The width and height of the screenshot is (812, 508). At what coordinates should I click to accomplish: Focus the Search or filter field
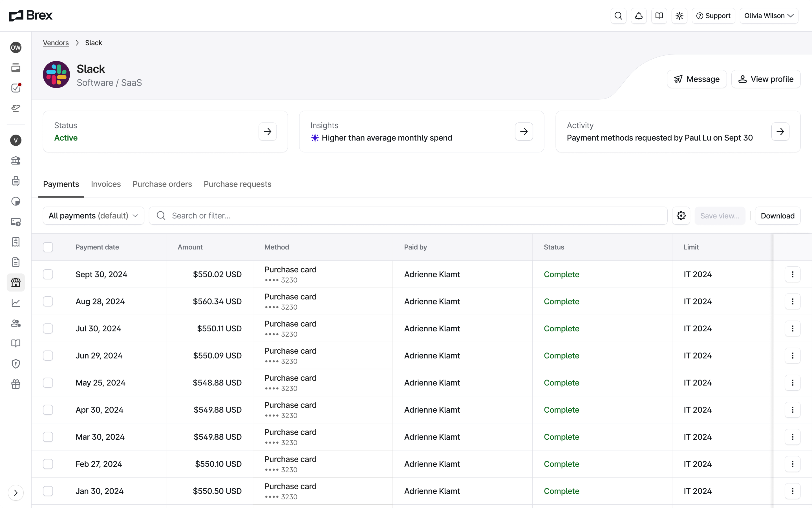[x=408, y=216]
